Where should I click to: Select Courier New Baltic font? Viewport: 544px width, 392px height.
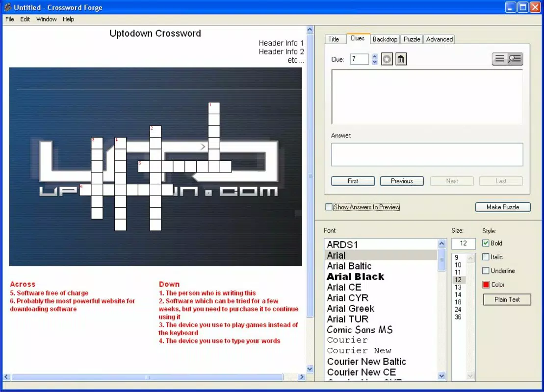[381, 362]
